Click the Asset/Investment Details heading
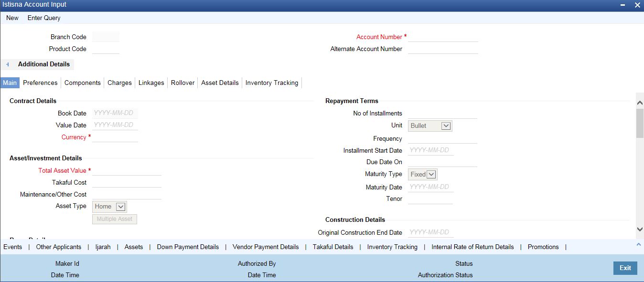 coord(46,158)
